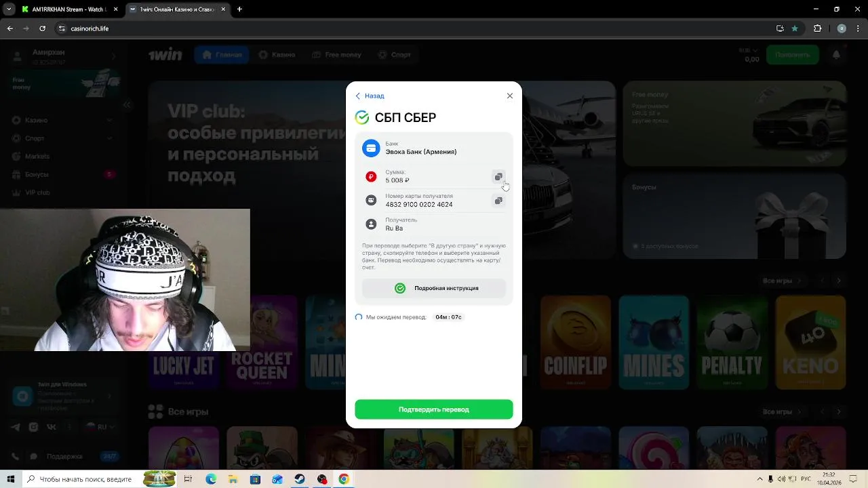
Task: Click the 1win logo
Action: (x=166, y=54)
